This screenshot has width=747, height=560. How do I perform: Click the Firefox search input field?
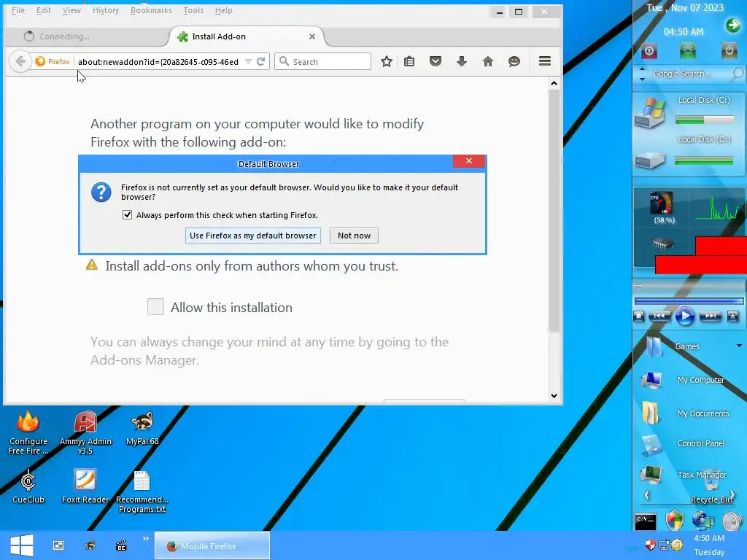tap(323, 61)
